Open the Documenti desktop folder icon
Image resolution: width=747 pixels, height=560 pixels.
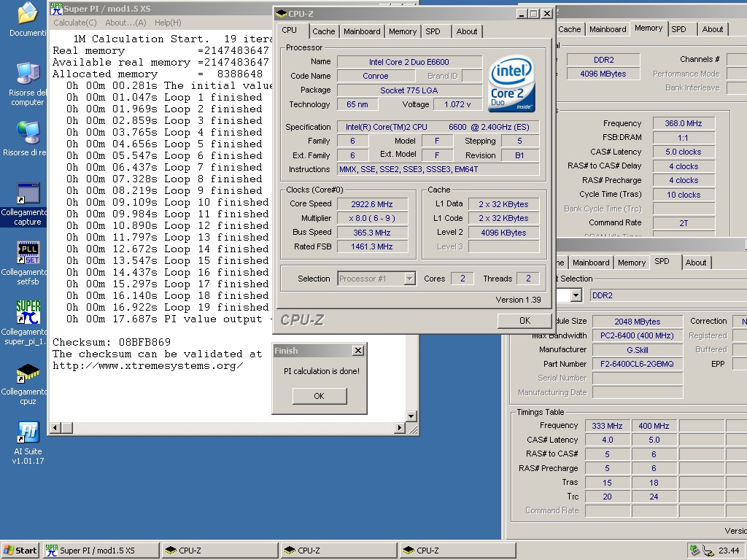click(28, 13)
